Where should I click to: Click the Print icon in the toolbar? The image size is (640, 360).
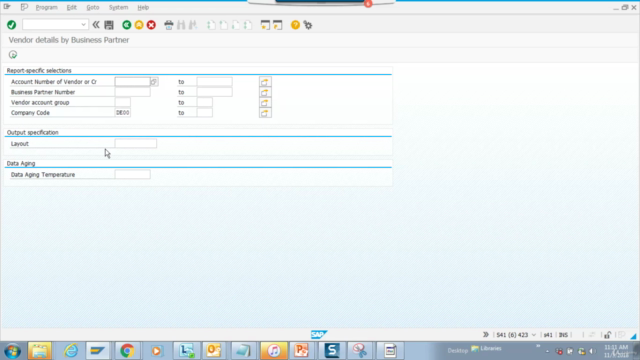[x=169, y=25]
